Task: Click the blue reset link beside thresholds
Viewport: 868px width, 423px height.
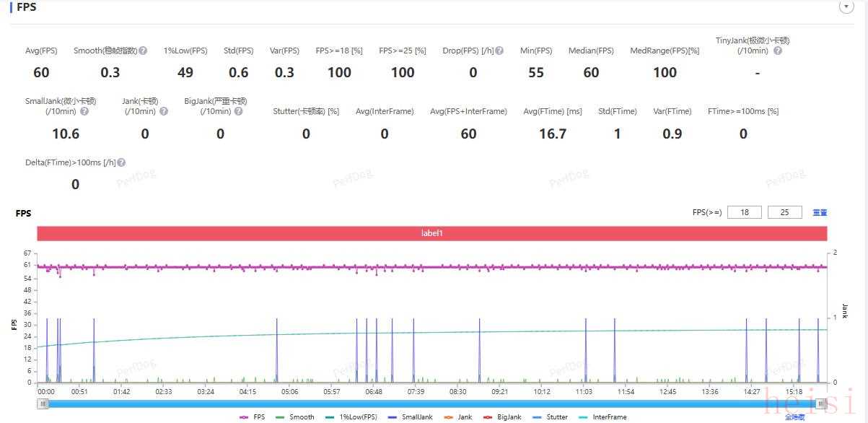Action: [x=820, y=212]
